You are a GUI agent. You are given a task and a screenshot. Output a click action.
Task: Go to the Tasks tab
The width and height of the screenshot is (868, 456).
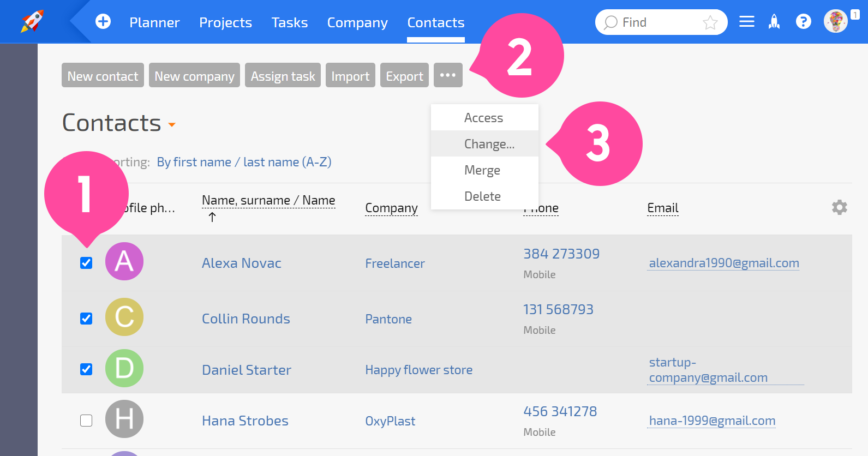click(x=290, y=22)
